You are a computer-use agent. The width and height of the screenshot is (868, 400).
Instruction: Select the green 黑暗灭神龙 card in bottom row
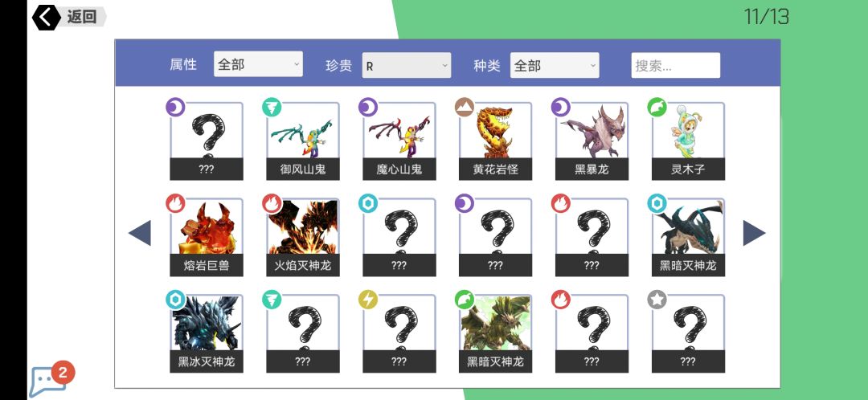[x=495, y=333]
